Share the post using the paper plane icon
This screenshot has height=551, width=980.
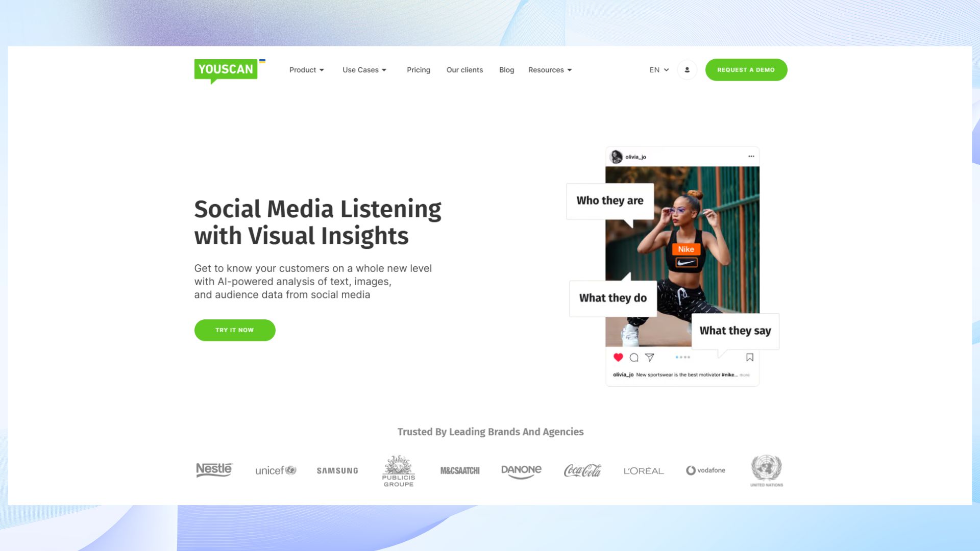click(650, 358)
